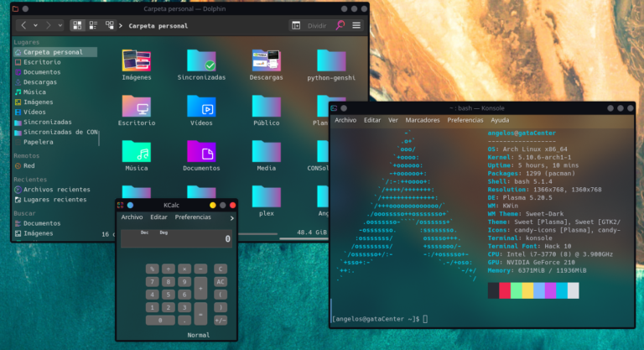Image resolution: width=644 pixels, height=350 pixels.
Task: Open Ayuda menu in Konsole
Action: pos(500,120)
